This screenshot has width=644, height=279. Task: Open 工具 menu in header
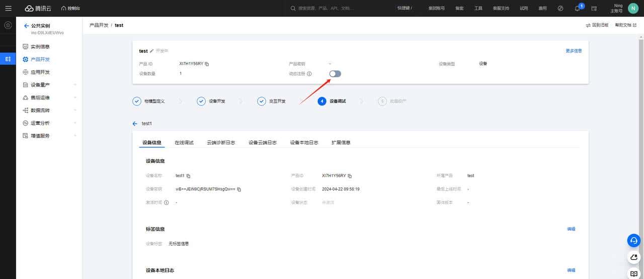coord(478,8)
